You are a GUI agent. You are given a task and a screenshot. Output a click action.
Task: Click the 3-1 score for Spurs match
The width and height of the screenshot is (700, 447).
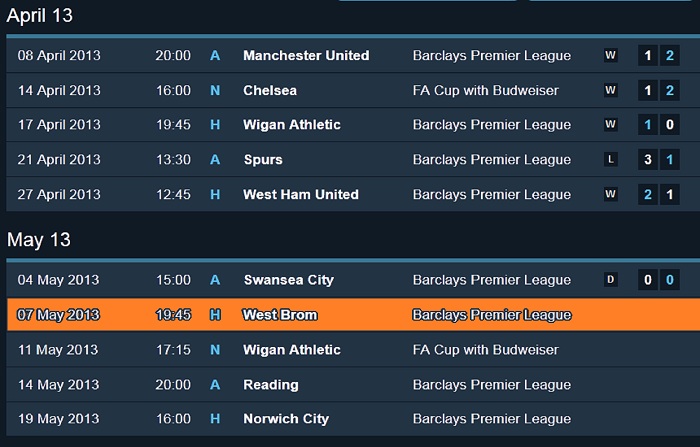658,160
